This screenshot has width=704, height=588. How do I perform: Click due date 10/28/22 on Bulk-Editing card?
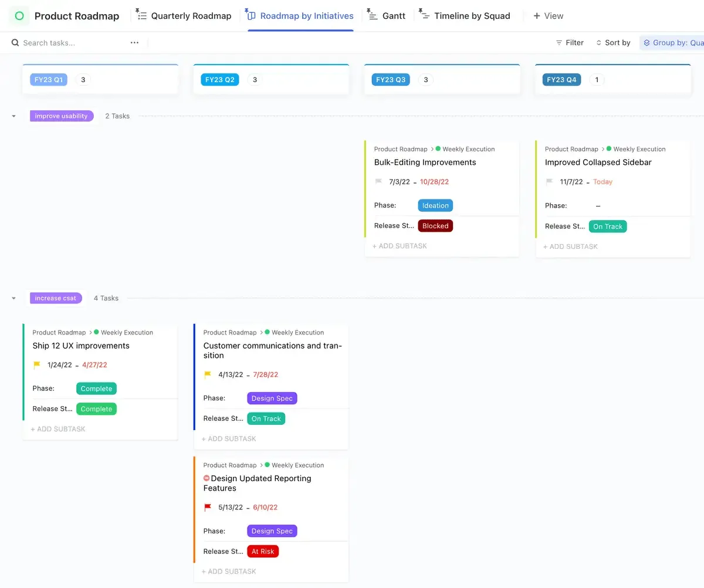point(435,182)
